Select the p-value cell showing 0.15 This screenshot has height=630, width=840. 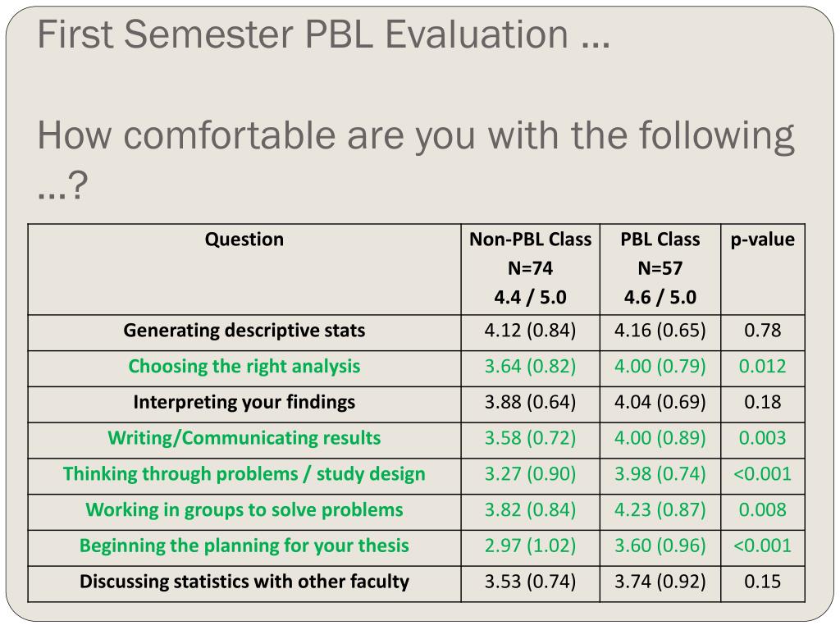pyautogui.click(x=763, y=582)
